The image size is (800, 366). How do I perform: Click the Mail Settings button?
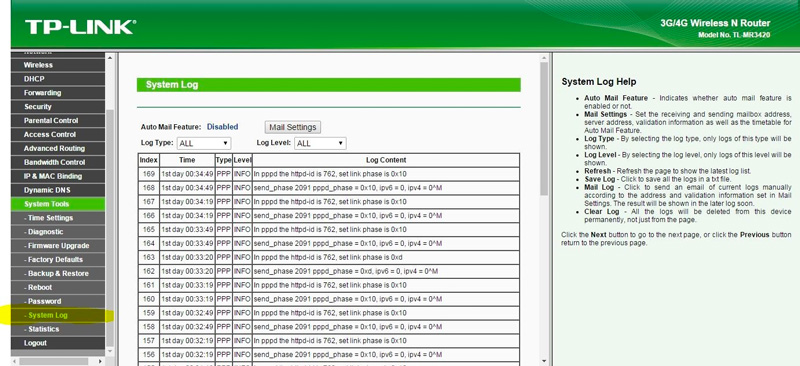click(293, 127)
